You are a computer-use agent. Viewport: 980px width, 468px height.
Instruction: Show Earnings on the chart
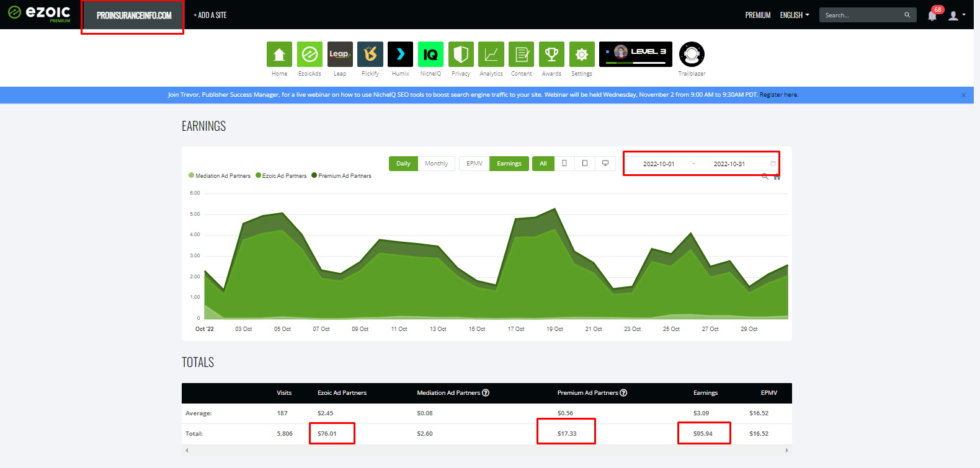pyautogui.click(x=509, y=163)
